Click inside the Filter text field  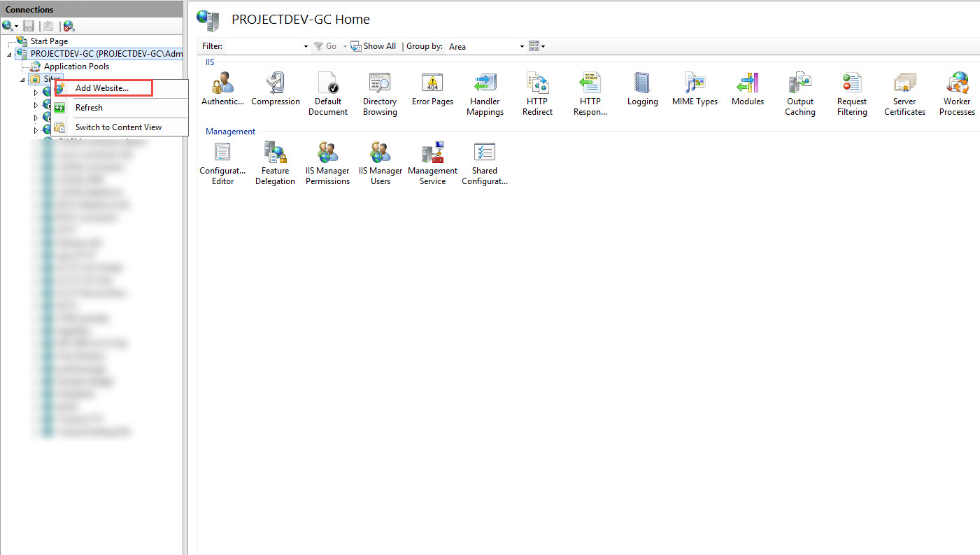tap(264, 46)
